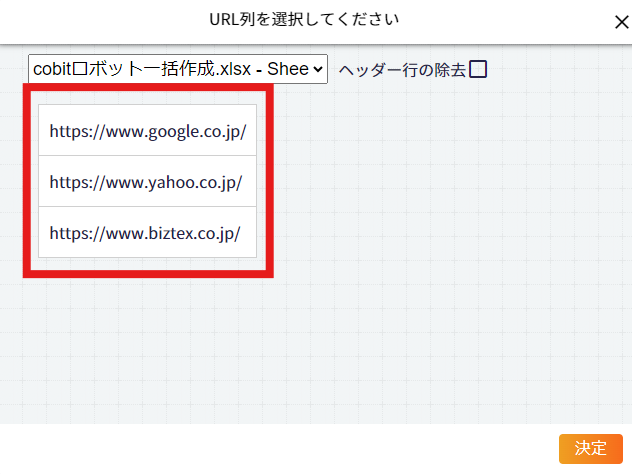Screen dimensions: 632x474
Task: Open the cobitロボット一括作成.xlsx sheet dropdown
Action: click(x=178, y=69)
